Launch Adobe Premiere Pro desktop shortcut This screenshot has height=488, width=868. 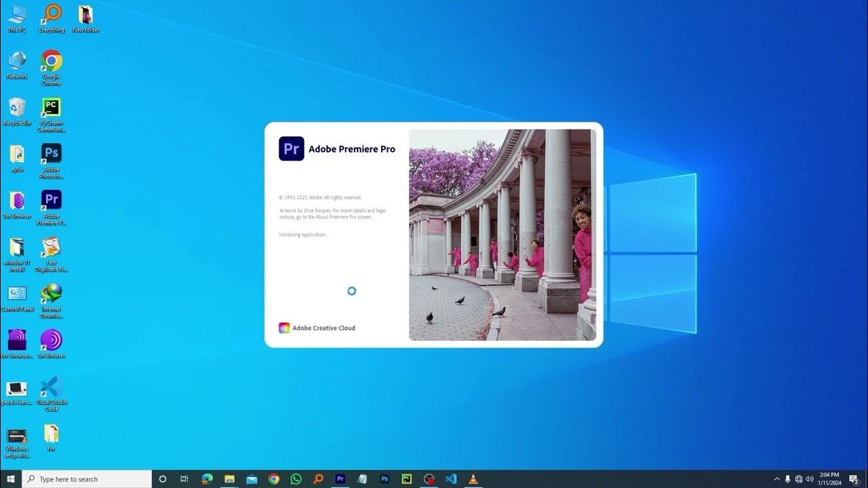[52, 207]
